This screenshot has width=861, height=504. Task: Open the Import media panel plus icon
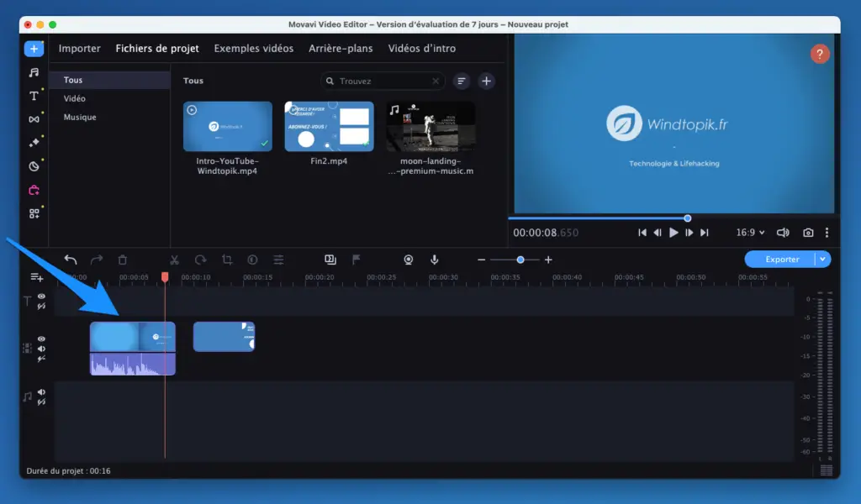coord(34,49)
